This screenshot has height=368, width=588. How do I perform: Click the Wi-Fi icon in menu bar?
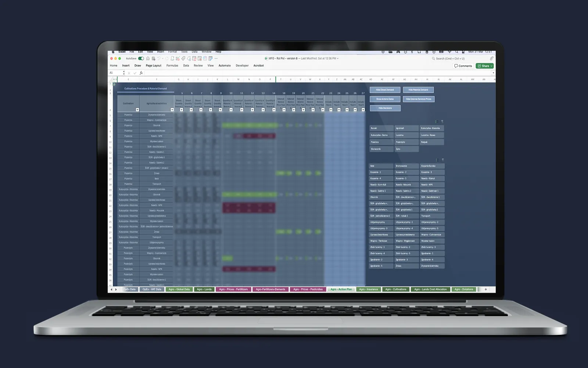tap(449, 52)
